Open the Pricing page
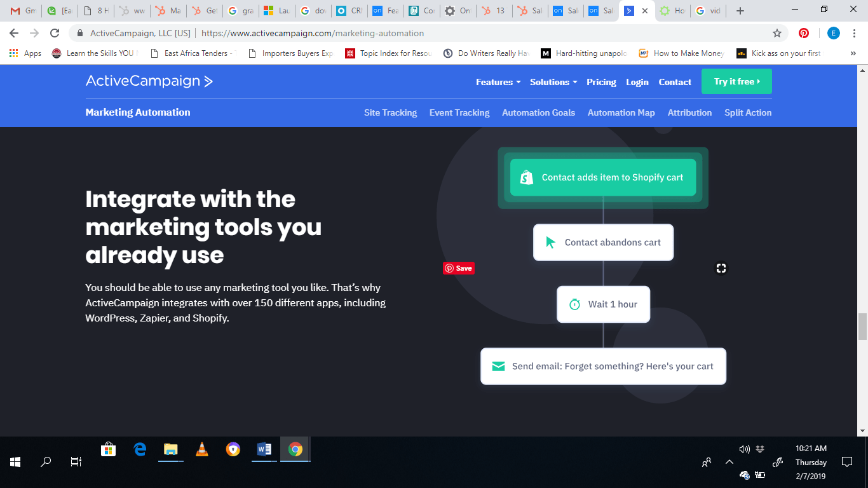Screen dimensions: 868x488 (601, 82)
